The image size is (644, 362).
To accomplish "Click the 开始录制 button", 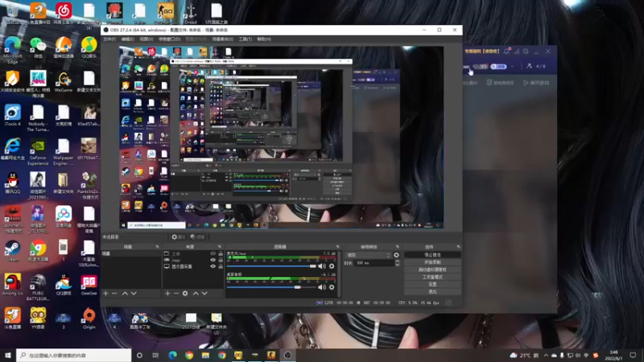I will pos(432,262).
